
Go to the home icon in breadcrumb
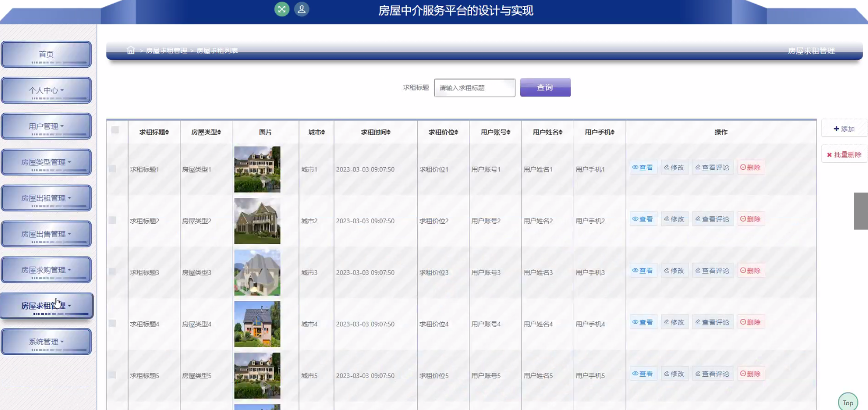point(131,50)
